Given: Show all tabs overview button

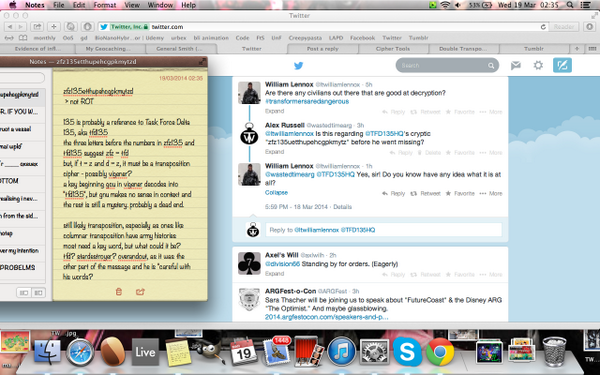Looking at the screenshot, I should coord(592,49).
